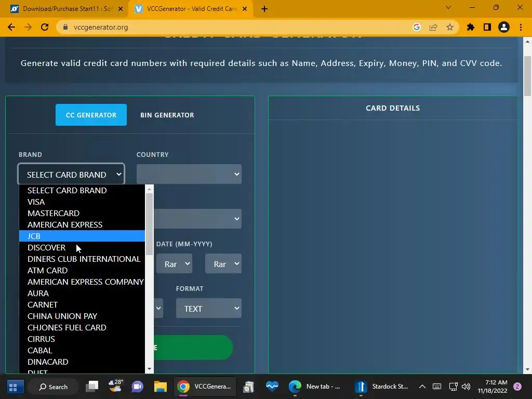Choose DINACARD from brand list
This screenshot has width=532, height=399.
pos(82,362)
